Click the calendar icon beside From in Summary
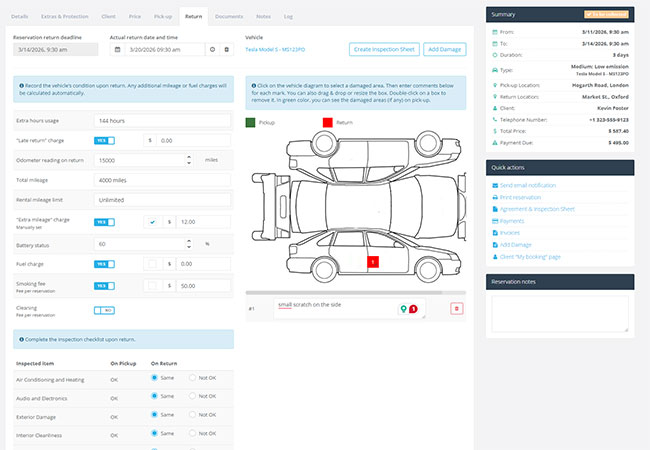Viewport: 650px width, 450px height. (495, 32)
